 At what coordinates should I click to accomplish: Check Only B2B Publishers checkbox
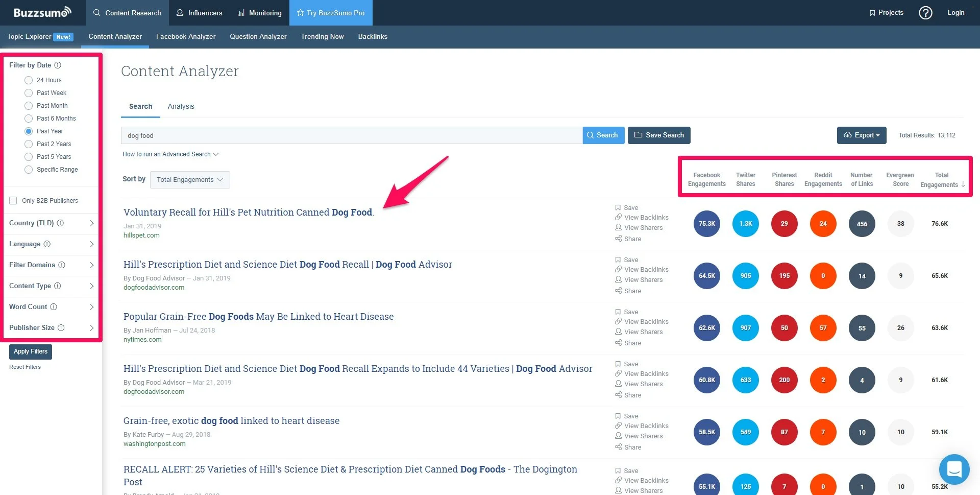click(x=13, y=201)
